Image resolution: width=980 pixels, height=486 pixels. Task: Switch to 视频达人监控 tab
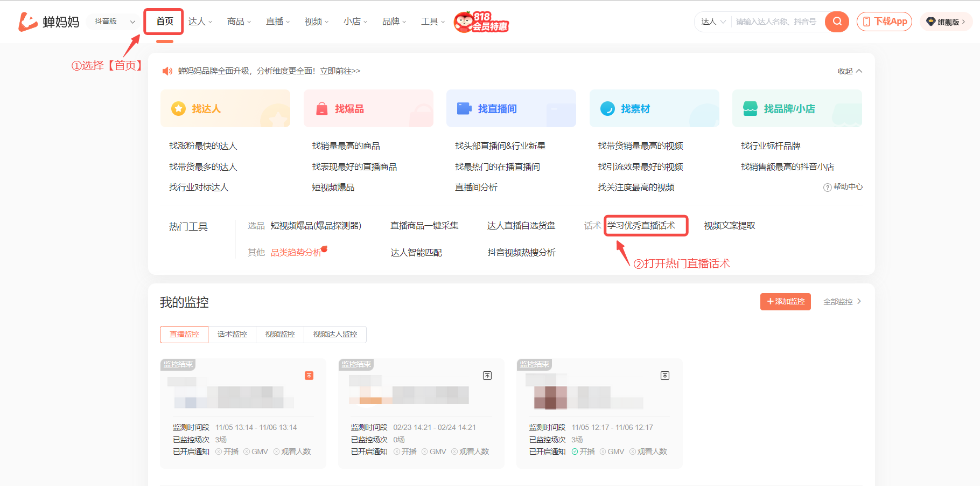click(x=335, y=335)
